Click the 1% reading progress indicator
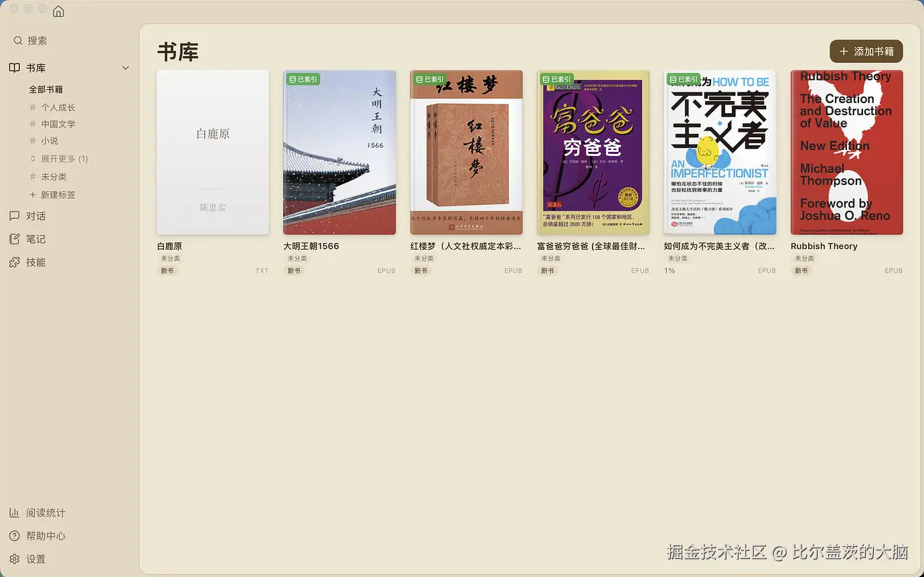The height and width of the screenshot is (577, 924). 670,271
